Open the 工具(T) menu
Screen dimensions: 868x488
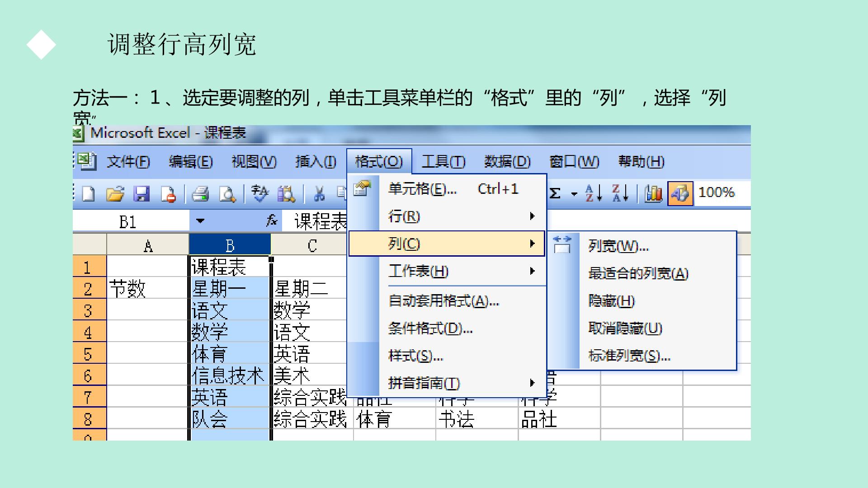[x=443, y=161]
